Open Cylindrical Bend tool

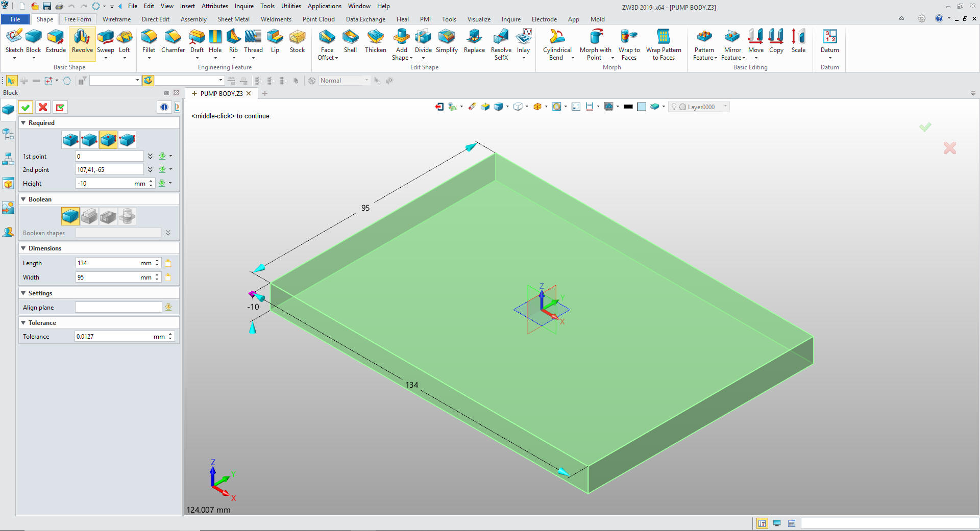557,45
